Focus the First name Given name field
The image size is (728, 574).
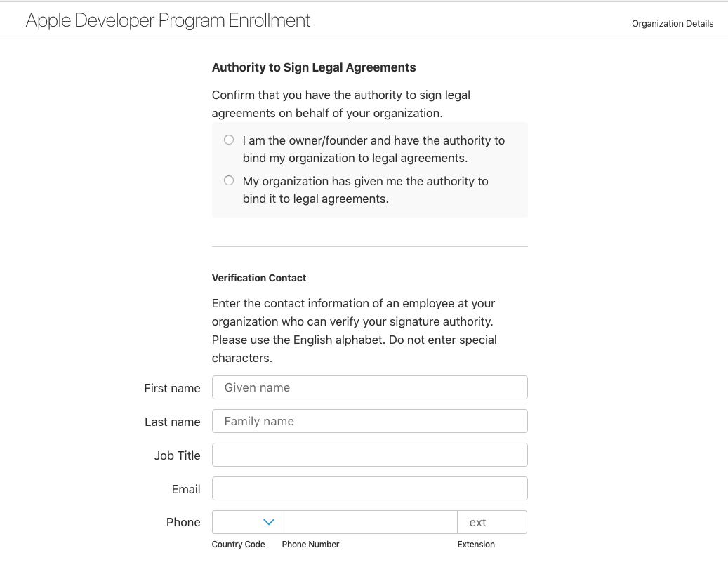369,387
